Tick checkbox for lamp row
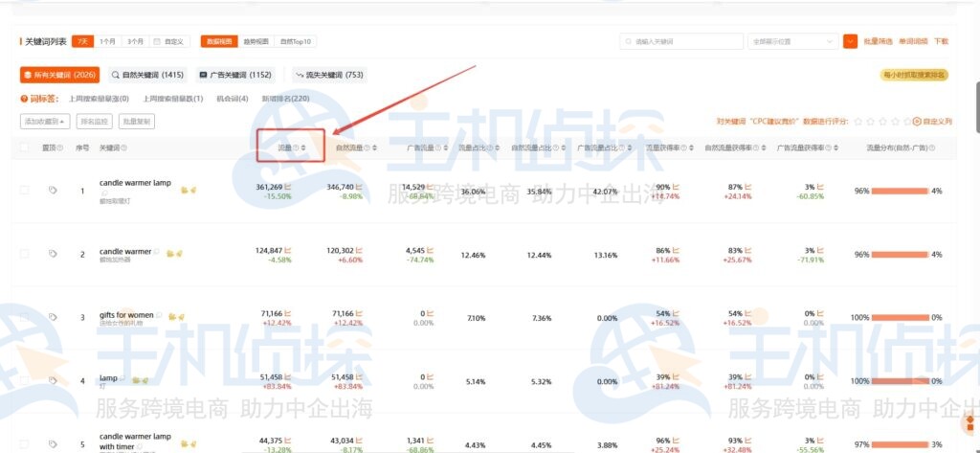The image size is (980, 453). click(24, 380)
